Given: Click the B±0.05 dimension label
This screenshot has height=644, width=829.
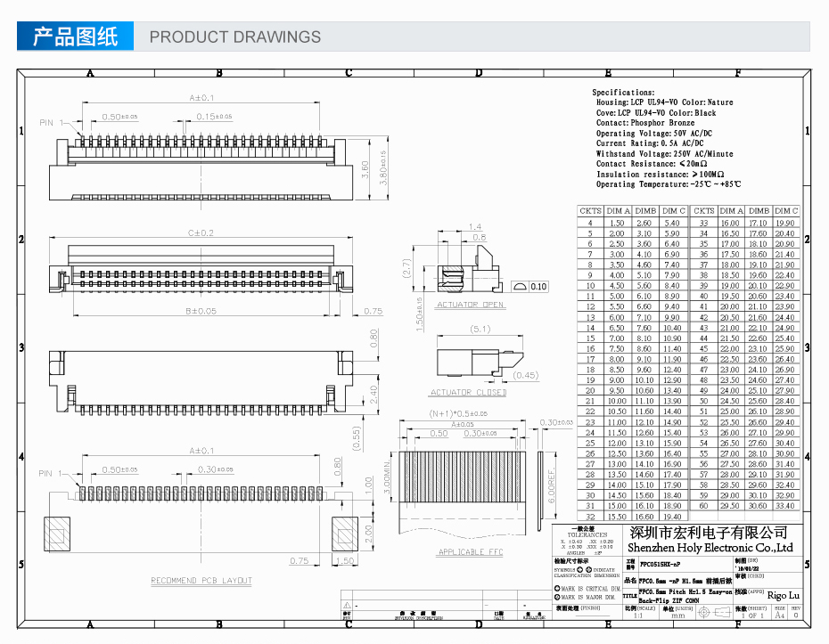Looking at the screenshot, I should click(x=201, y=311).
